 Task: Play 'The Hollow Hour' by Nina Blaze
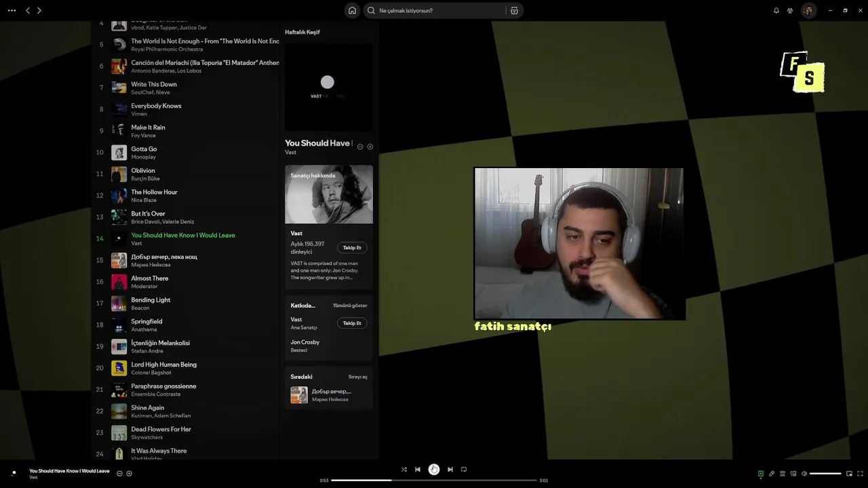coord(154,192)
